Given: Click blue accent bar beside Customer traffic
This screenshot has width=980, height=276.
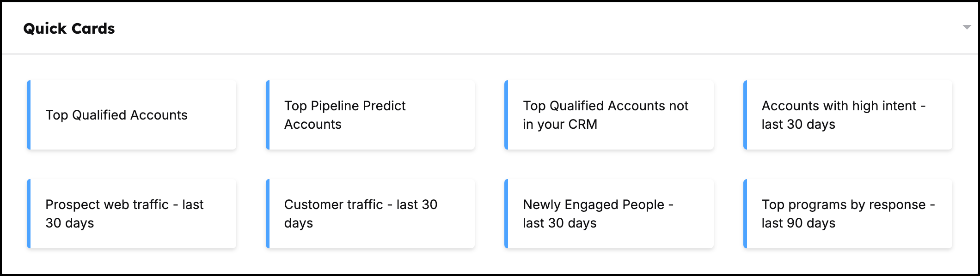Looking at the screenshot, I should tap(268, 214).
